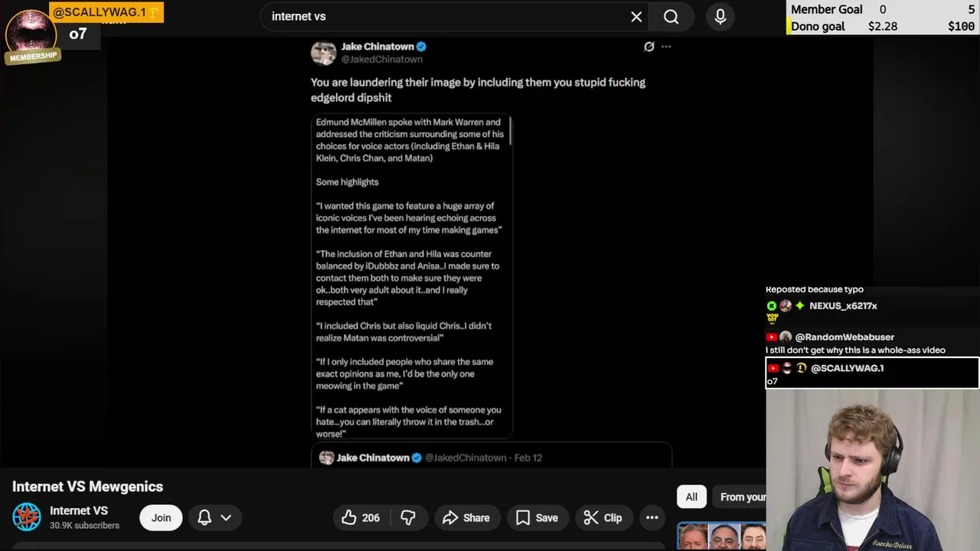The width and height of the screenshot is (980, 551).
Task: Click Jake Chinatown's verified badge
Action: click(421, 47)
